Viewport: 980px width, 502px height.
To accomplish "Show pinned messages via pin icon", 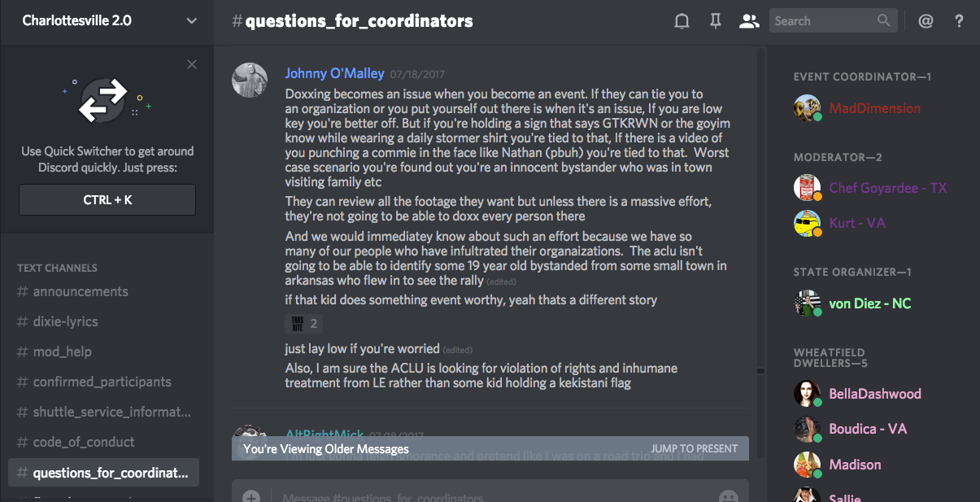I will click(716, 21).
